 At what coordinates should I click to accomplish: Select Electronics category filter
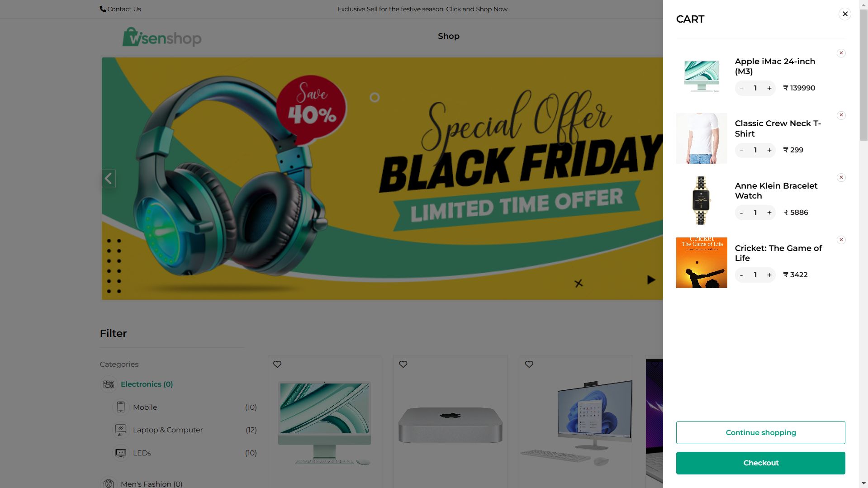[147, 384]
